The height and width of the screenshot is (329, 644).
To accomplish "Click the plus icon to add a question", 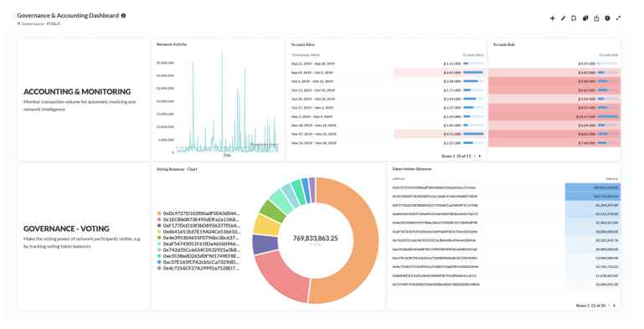I will pos(552,18).
